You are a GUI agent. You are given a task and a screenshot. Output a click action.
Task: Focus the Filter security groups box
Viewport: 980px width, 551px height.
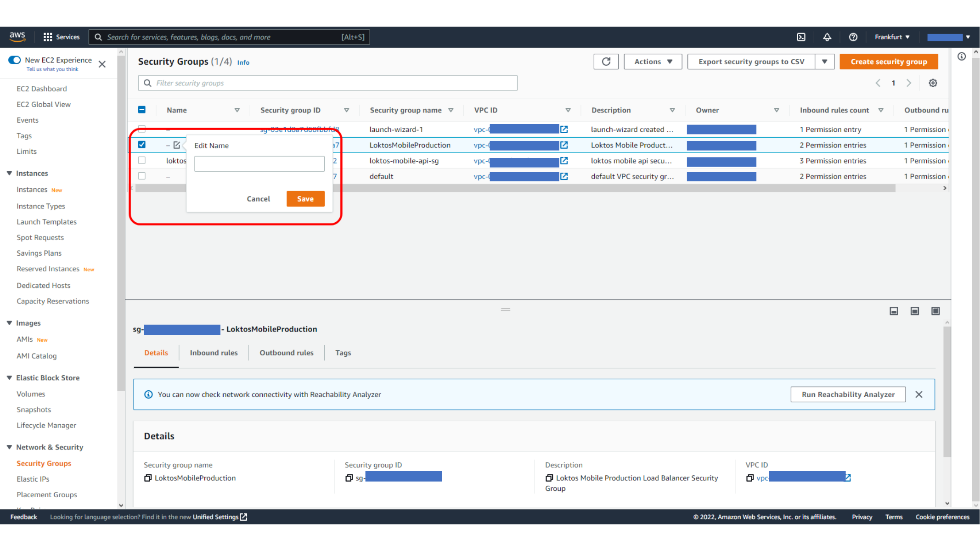pyautogui.click(x=327, y=83)
